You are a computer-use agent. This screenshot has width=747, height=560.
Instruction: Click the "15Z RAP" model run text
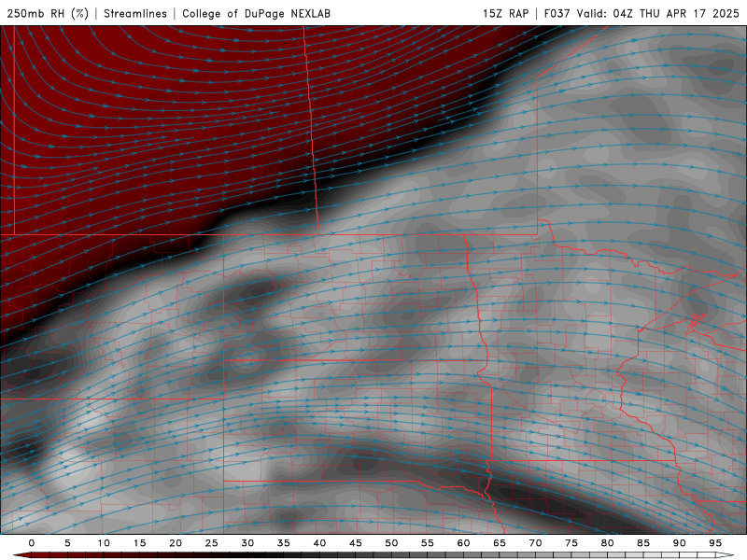tap(505, 13)
